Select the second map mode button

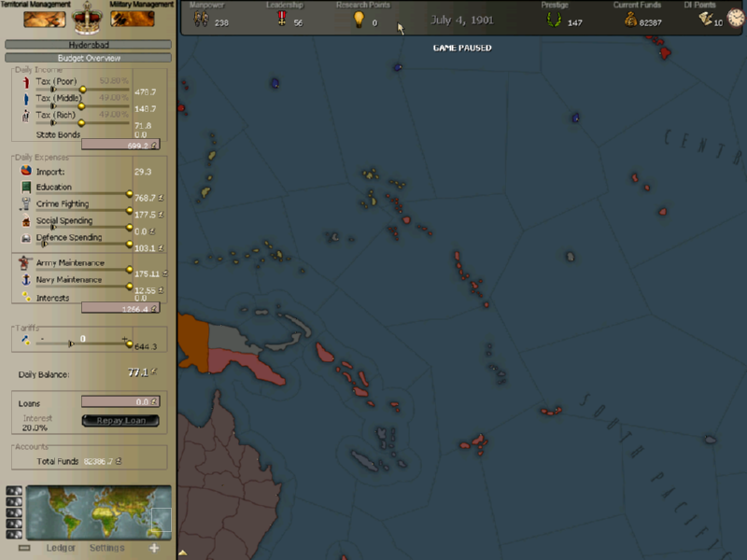click(14, 501)
